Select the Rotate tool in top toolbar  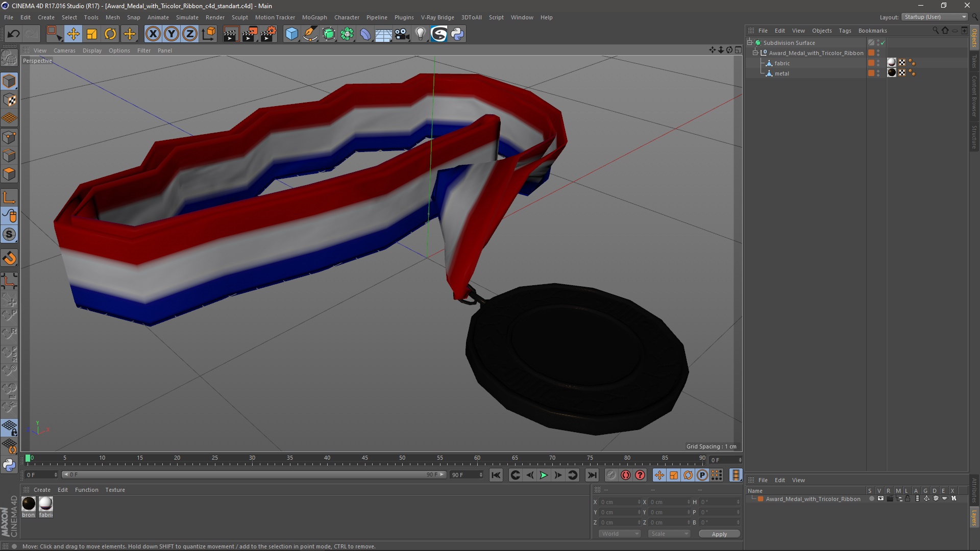click(x=110, y=34)
